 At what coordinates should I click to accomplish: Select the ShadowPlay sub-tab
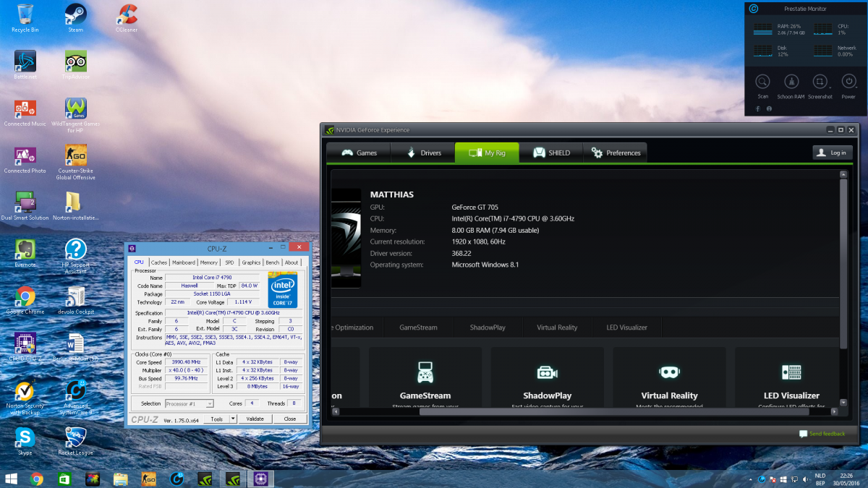[488, 328]
